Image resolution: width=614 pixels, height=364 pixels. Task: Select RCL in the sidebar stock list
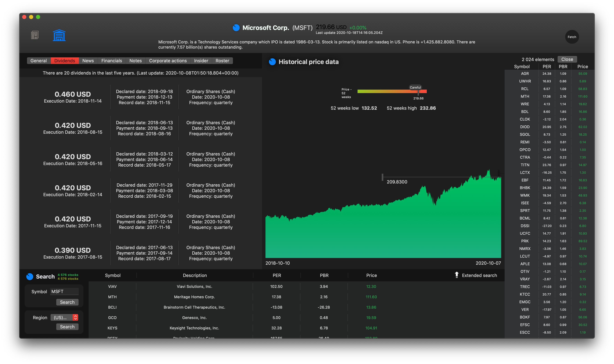[x=549, y=89]
